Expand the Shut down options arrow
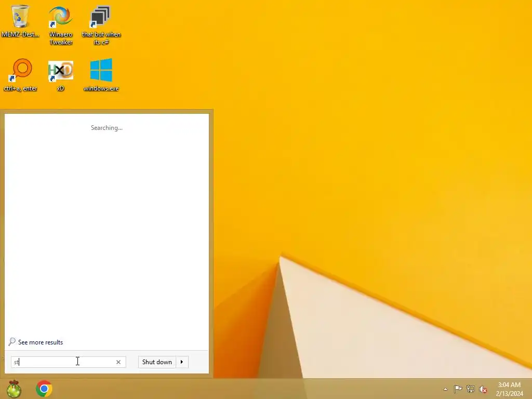This screenshot has height=399, width=532. pyautogui.click(x=182, y=362)
